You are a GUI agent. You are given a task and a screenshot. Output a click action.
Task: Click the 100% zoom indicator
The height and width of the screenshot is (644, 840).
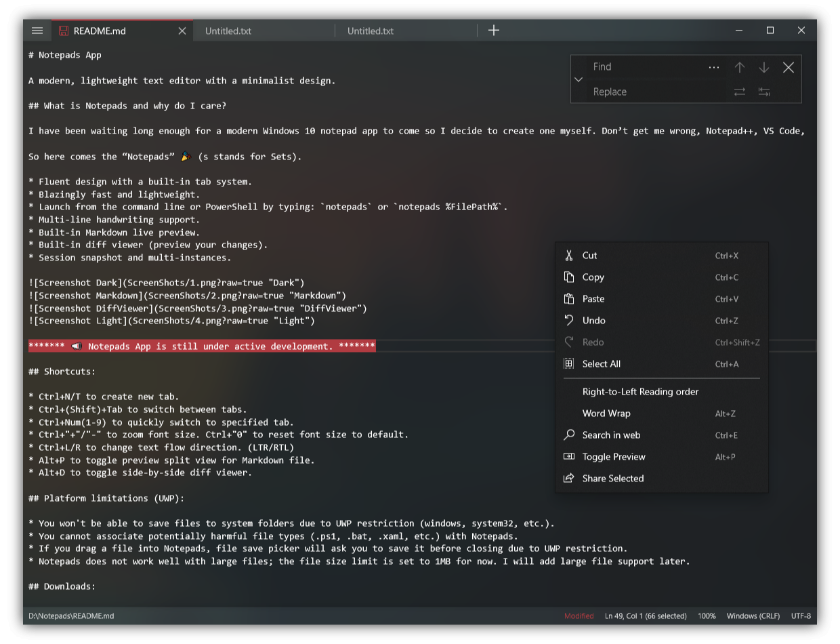tap(707, 616)
